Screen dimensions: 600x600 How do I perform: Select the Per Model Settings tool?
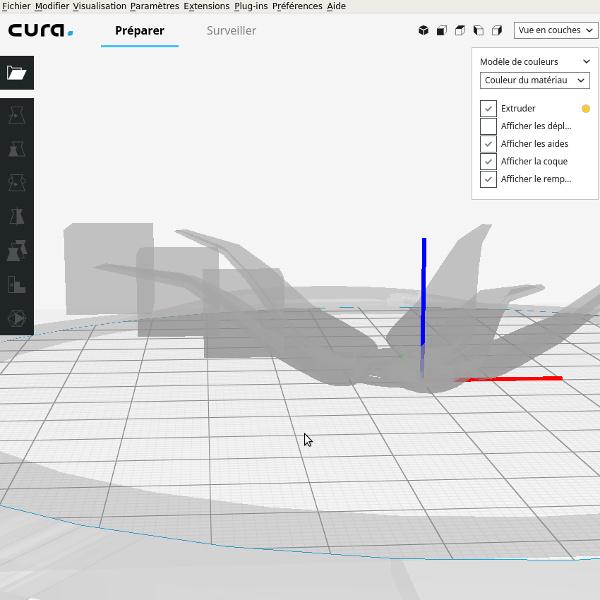tap(16, 251)
